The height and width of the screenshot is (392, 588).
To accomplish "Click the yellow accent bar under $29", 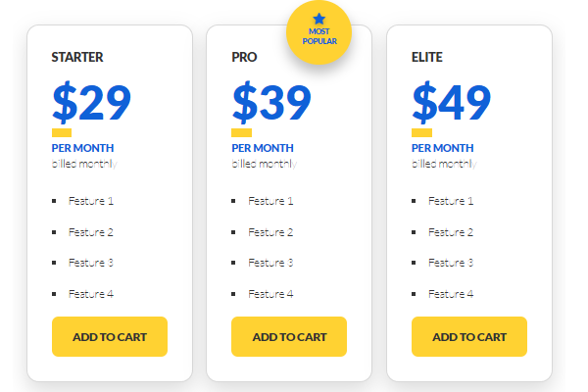I will click(x=62, y=132).
